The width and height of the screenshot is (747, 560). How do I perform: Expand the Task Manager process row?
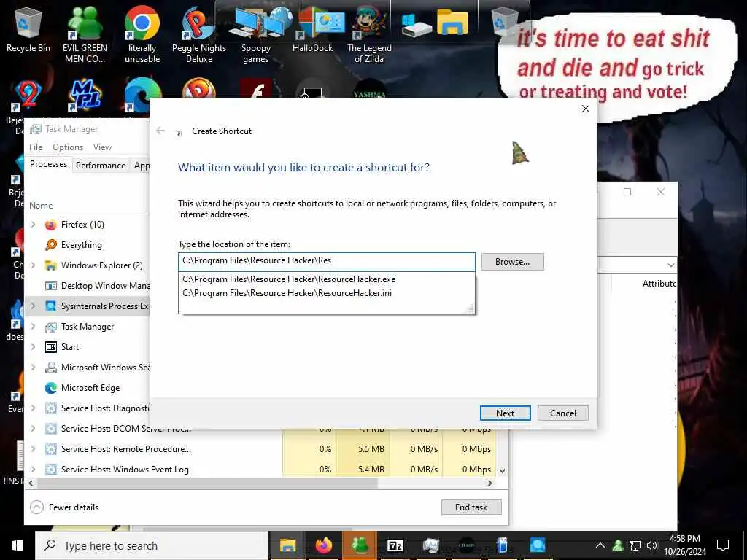(33, 327)
